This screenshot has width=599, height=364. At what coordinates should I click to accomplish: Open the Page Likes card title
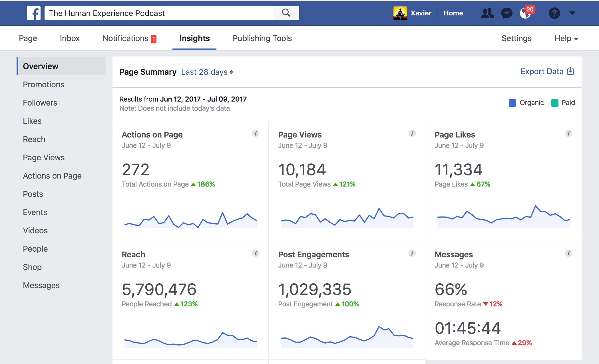point(455,135)
